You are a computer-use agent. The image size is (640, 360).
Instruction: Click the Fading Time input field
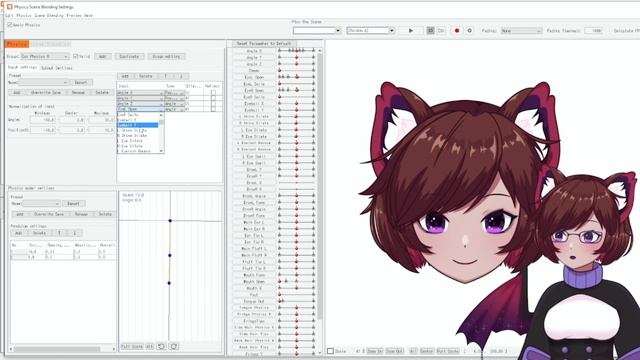[x=593, y=31]
